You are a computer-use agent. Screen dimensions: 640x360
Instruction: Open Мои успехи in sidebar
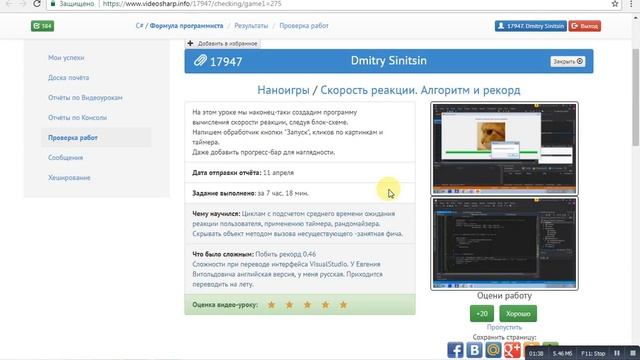66,58
